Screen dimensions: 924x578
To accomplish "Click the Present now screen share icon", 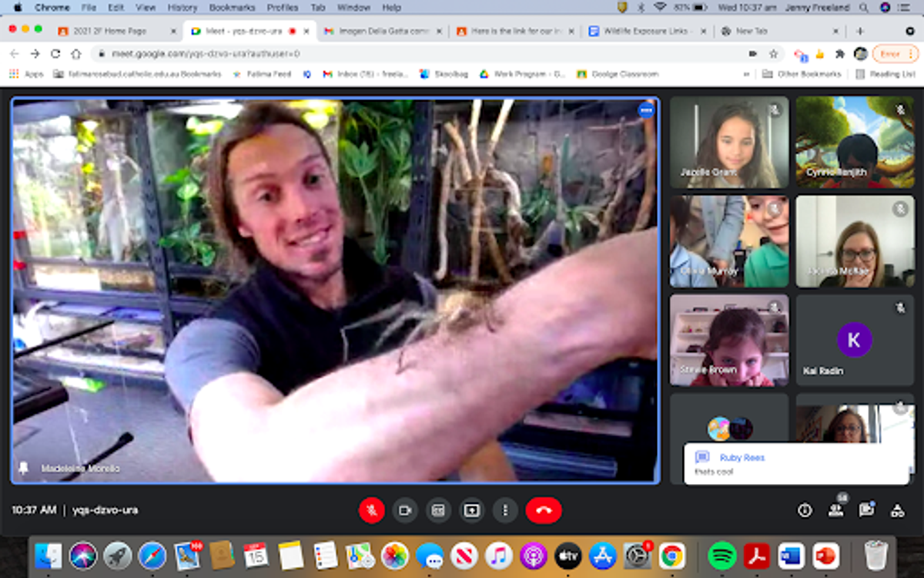I will click(x=471, y=510).
